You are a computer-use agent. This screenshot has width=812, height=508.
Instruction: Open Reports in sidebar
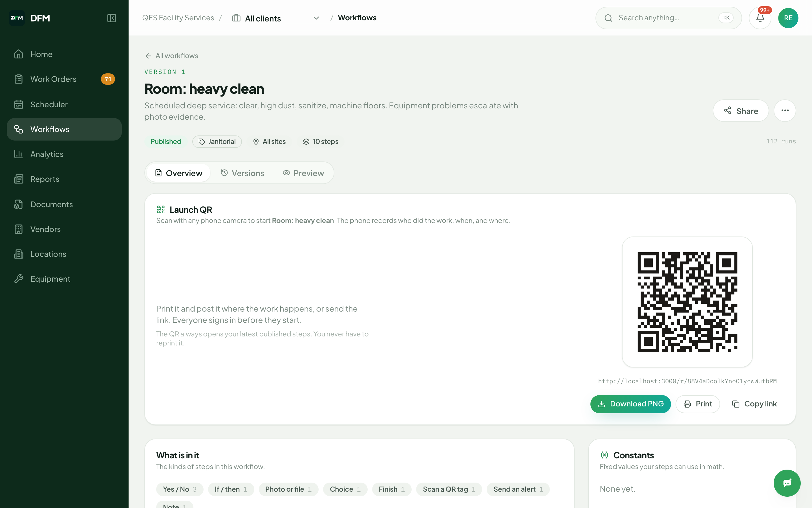pos(64,179)
